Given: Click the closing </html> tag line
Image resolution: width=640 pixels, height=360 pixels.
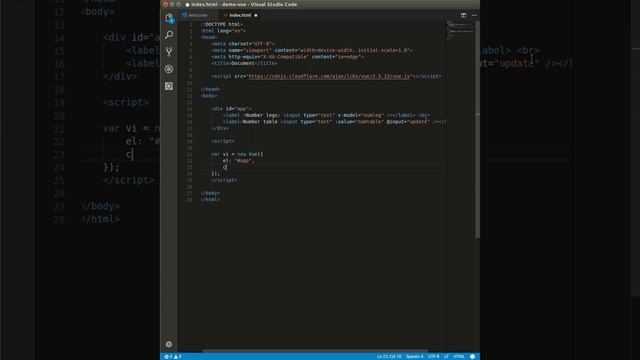Looking at the screenshot, I should click(x=210, y=200).
